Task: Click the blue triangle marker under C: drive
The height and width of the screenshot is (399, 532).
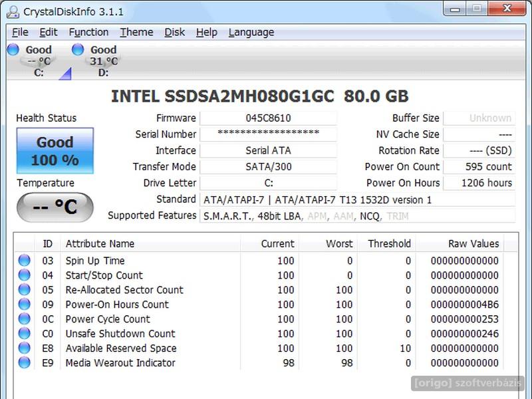Action: 65,74
